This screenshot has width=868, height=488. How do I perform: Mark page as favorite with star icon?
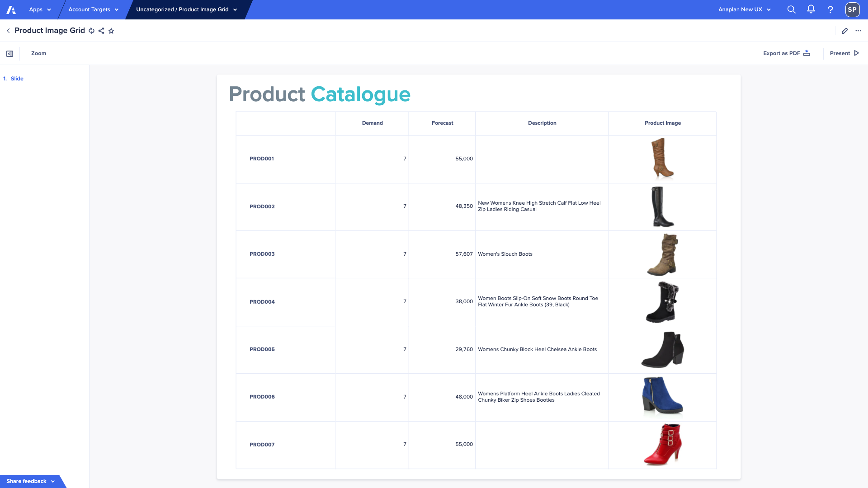coord(111,31)
